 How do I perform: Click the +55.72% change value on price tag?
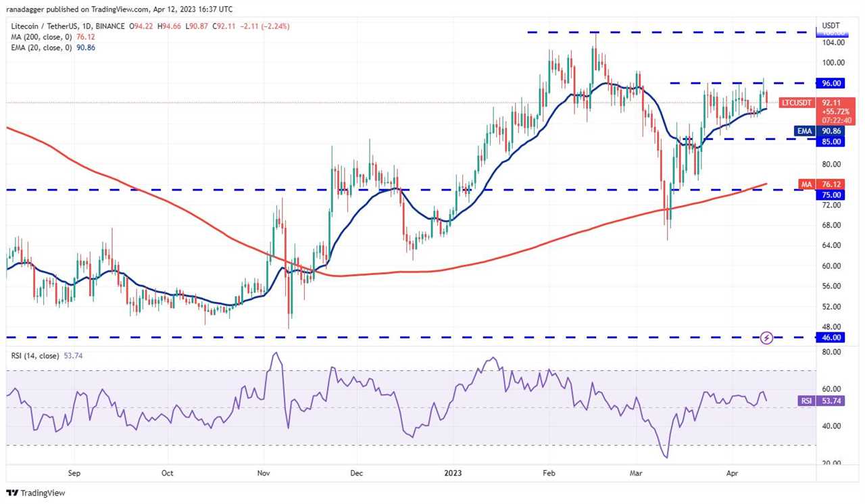coord(835,111)
